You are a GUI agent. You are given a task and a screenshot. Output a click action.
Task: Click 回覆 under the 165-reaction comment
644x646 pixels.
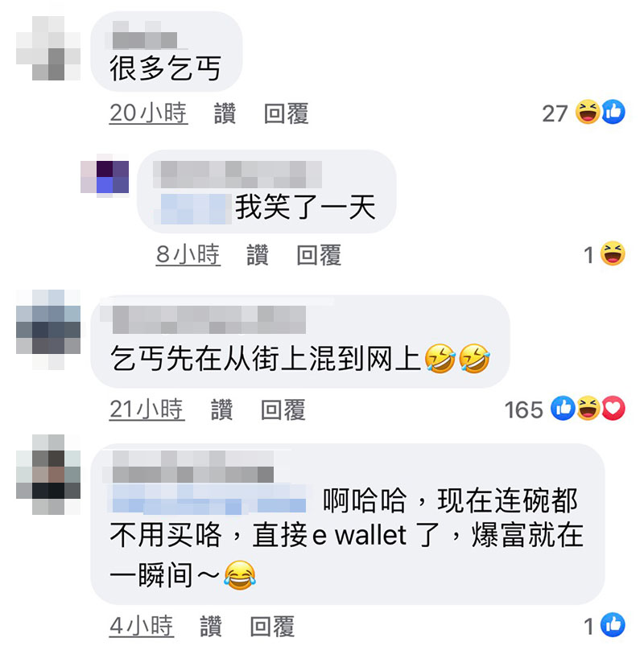click(283, 409)
